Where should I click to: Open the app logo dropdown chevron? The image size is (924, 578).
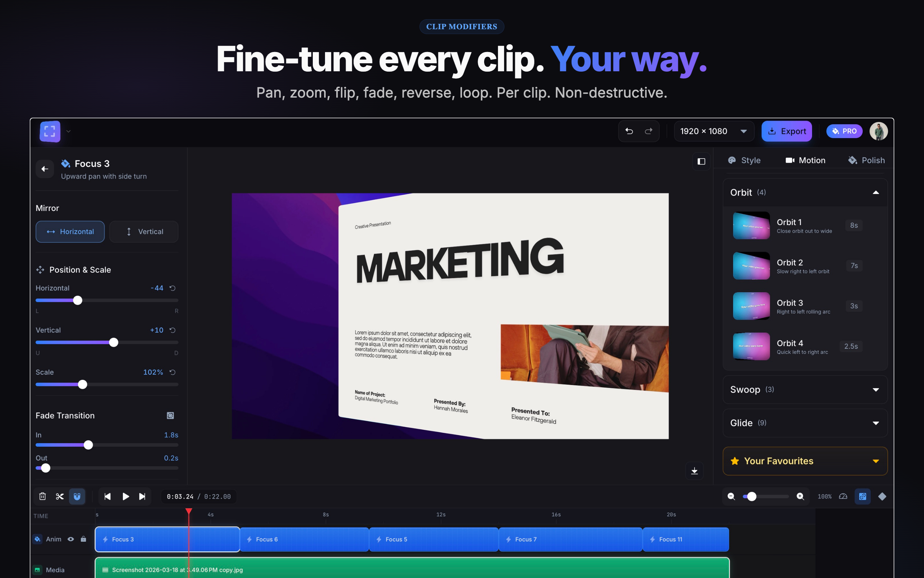click(x=68, y=132)
